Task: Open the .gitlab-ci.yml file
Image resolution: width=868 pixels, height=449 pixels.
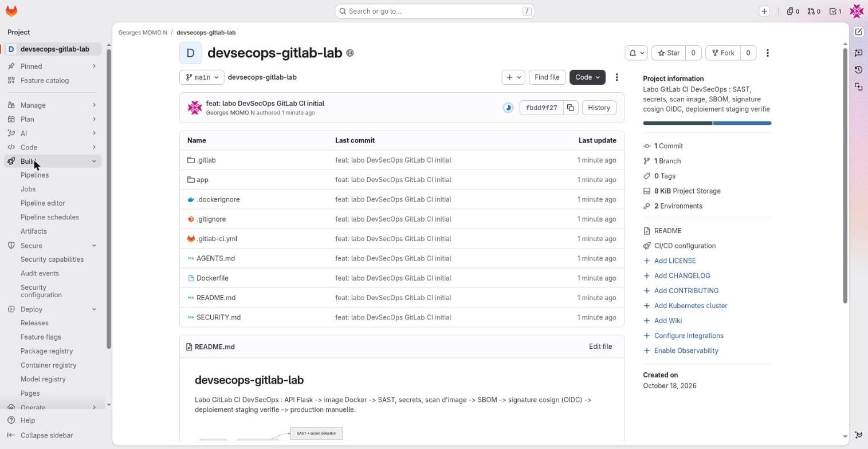Action: coord(217,239)
